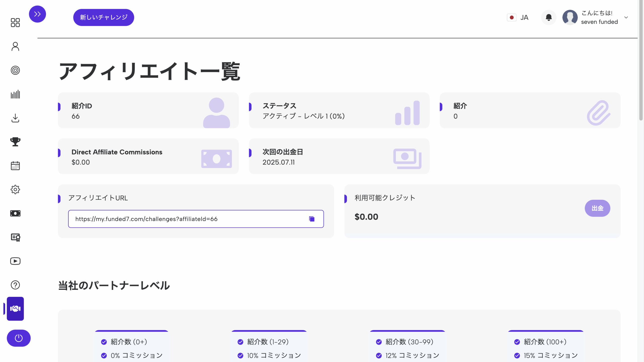Expand the sidebar with double-chevron button
Screen dimensions: 644x362
(37, 14)
